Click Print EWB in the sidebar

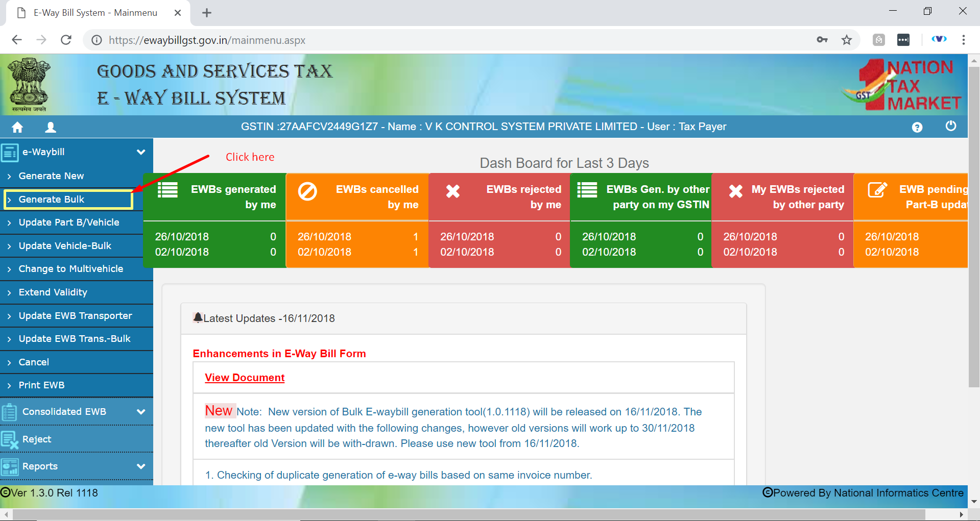[x=41, y=385]
